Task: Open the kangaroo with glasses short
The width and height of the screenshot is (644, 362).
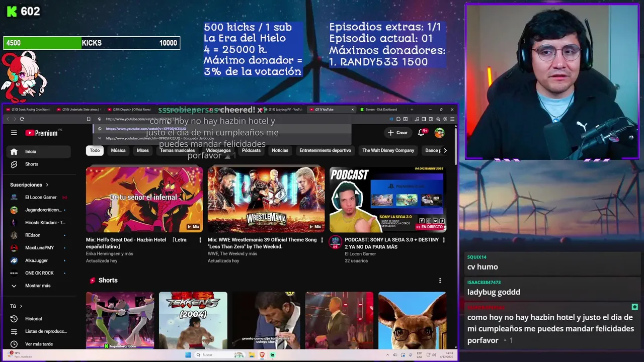Action: coord(412,320)
